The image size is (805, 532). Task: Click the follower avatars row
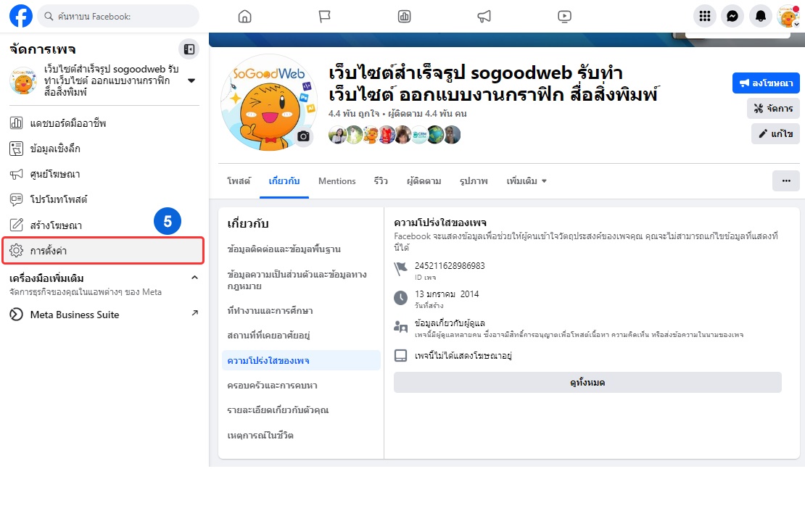pos(395,135)
